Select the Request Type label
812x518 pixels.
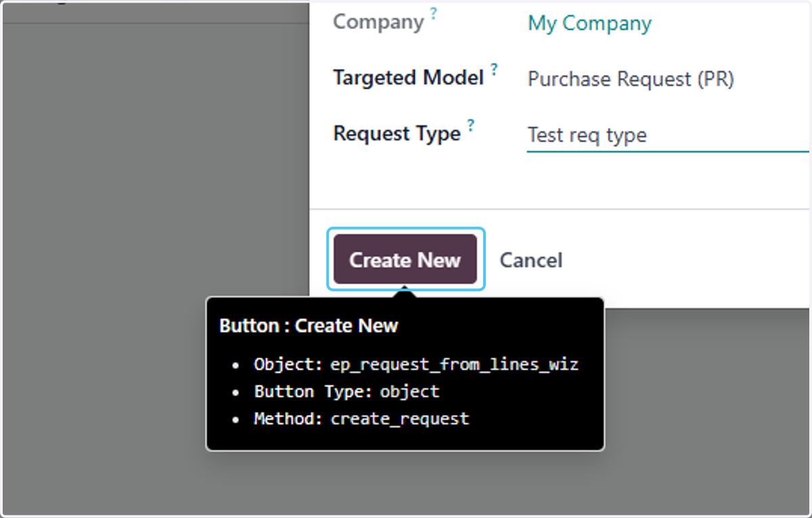[397, 133]
